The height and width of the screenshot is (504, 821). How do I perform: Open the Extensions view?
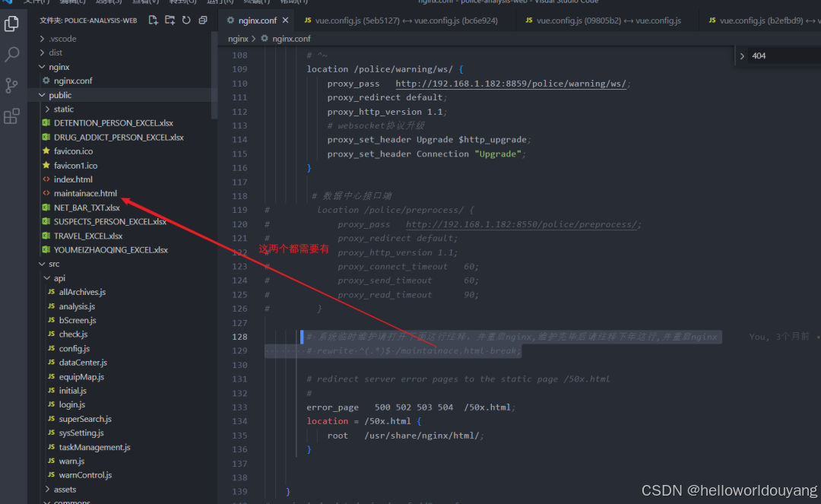tap(11, 116)
